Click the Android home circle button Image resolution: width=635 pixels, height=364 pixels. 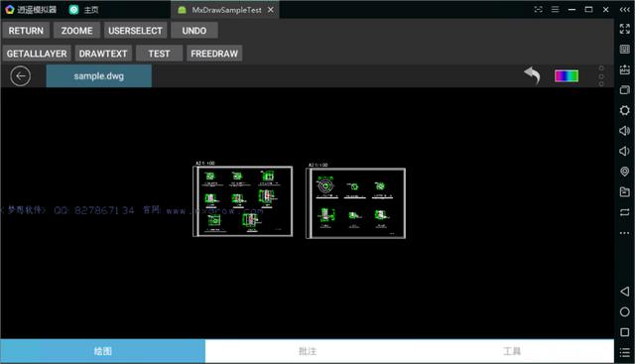tap(624, 311)
